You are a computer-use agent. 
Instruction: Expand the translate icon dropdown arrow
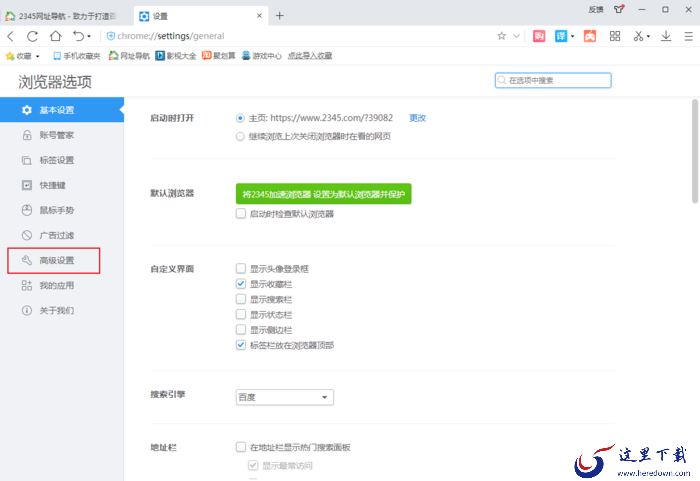pos(572,36)
